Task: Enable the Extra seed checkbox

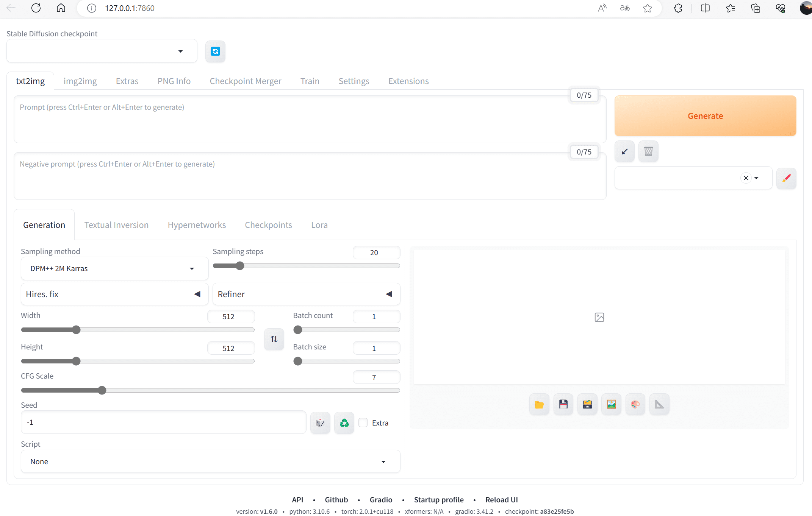Action: pos(363,422)
